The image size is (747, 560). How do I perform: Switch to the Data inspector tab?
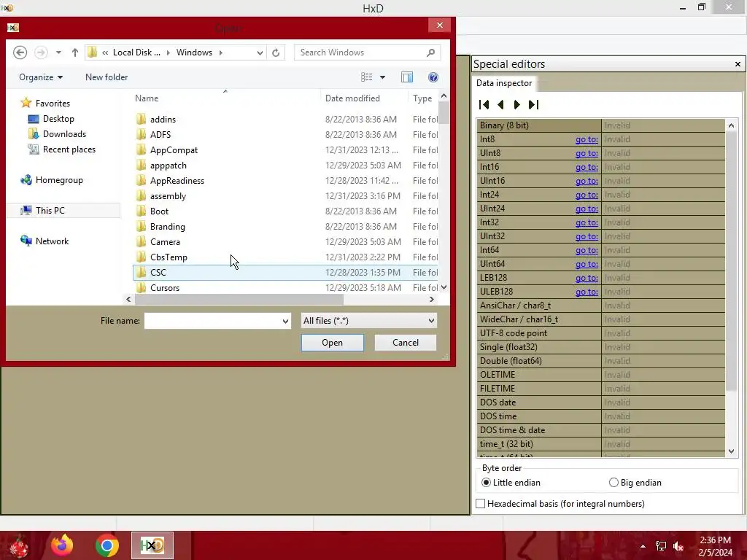[x=504, y=83]
